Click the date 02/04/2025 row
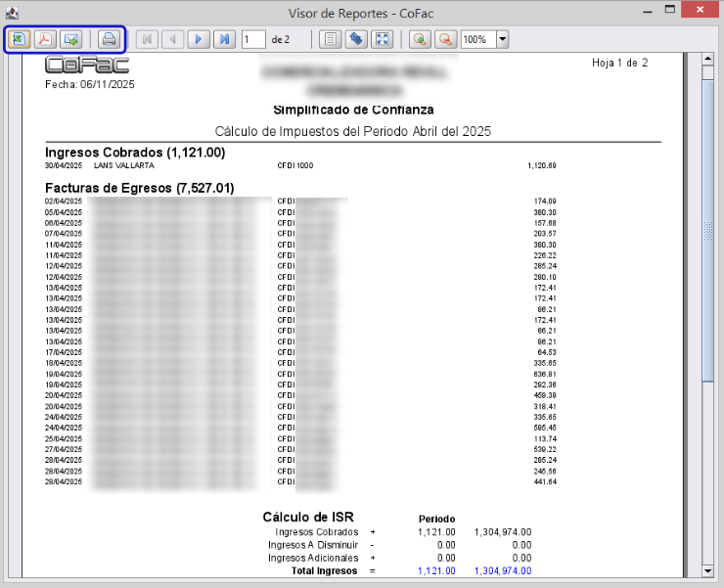The image size is (724, 588). click(x=64, y=202)
